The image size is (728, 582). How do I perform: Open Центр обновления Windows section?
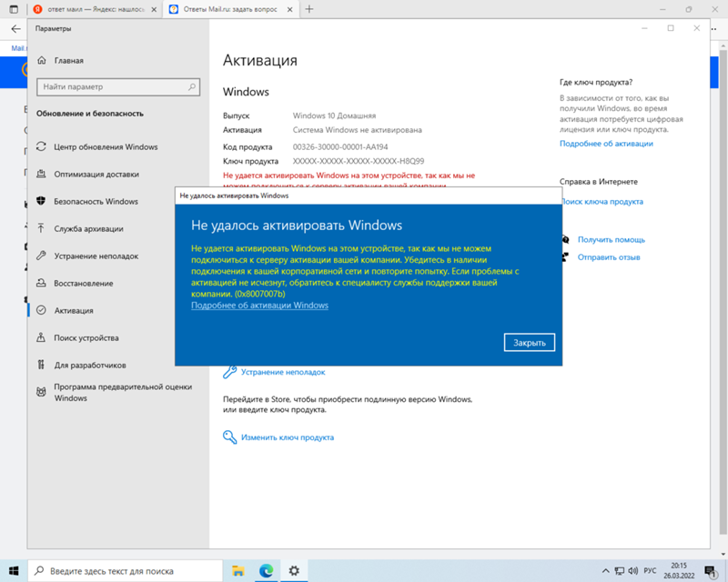pos(105,147)
